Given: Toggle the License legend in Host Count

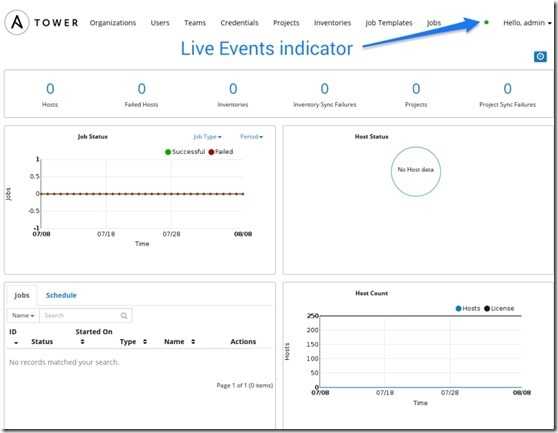Looking at the screenshot, I should click(x=499, y=308).
